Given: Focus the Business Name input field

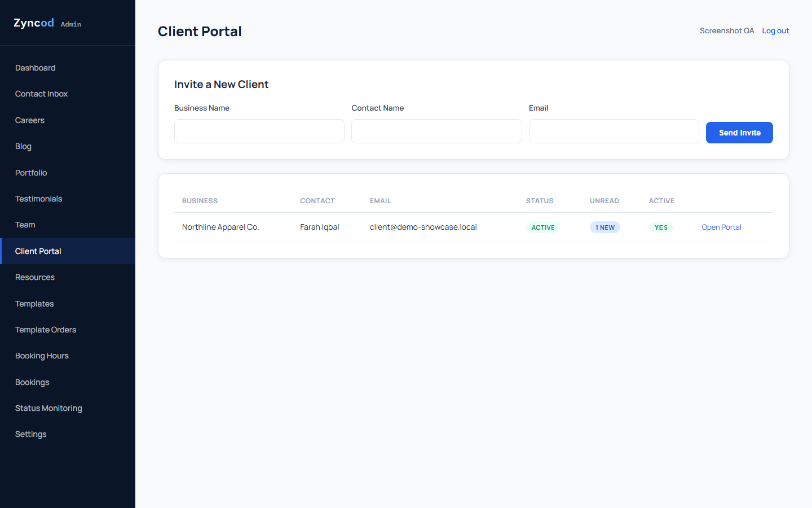Looking at the screenshot, I should [x=259, y=131].
